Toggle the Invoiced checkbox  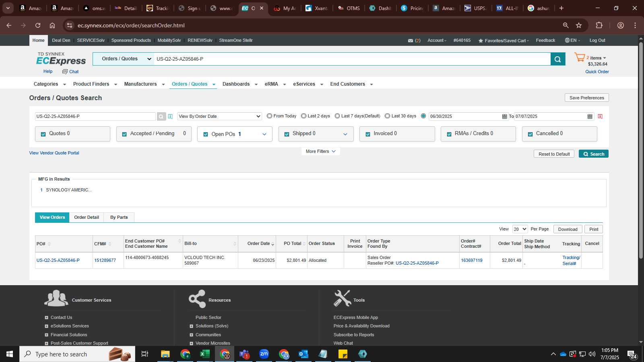click(368, 134)
